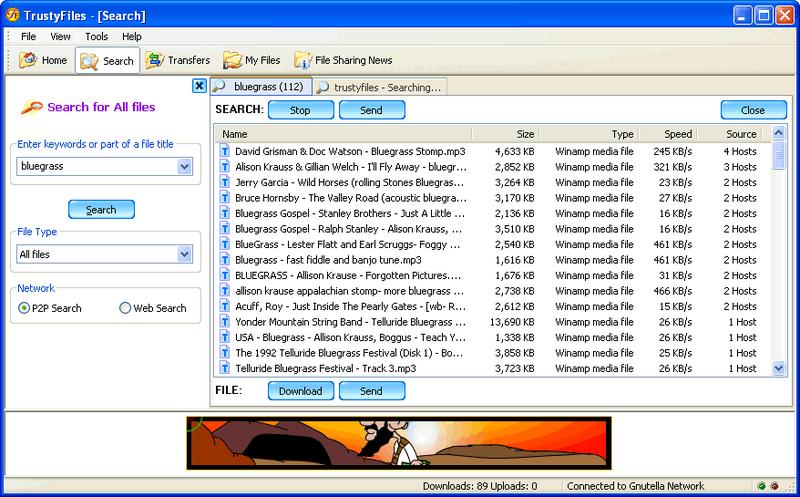Stop the current search

[301, 110]
